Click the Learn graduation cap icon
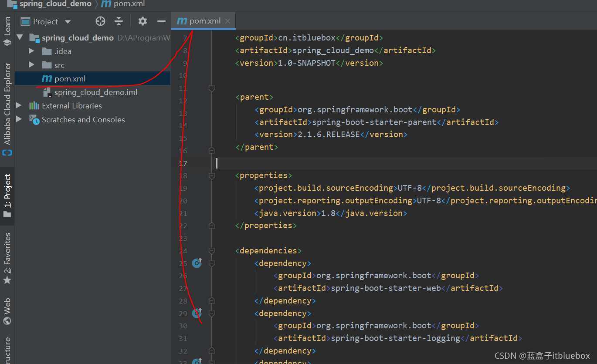The image size is (597, 364). (7, 42)
